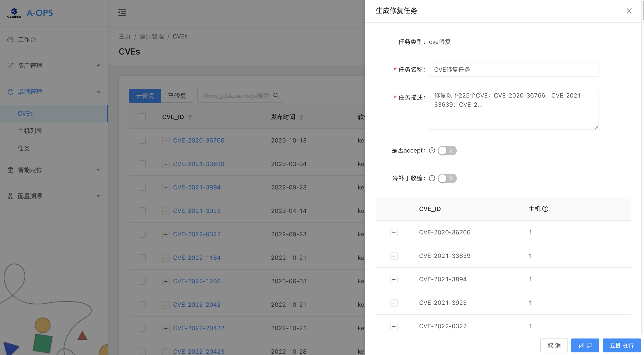Click the 任务名称 input field

coord(514,70)
